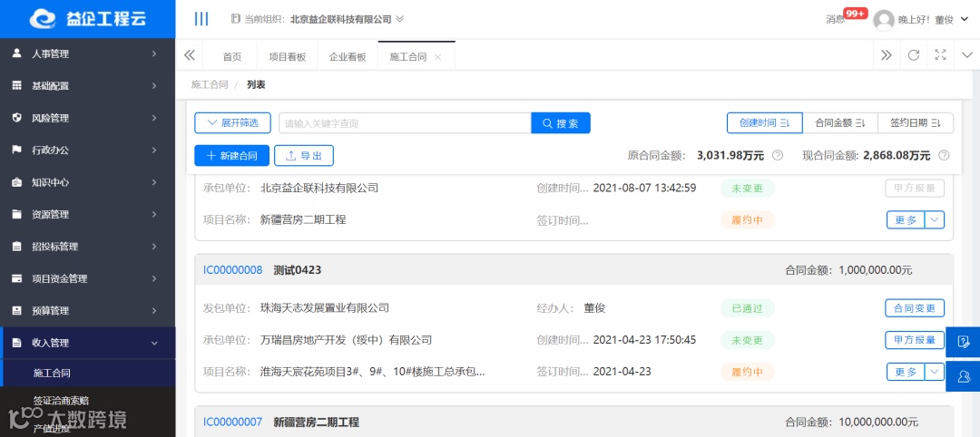
Task: Click the 展开筛选 button
Action: [232, 123]
